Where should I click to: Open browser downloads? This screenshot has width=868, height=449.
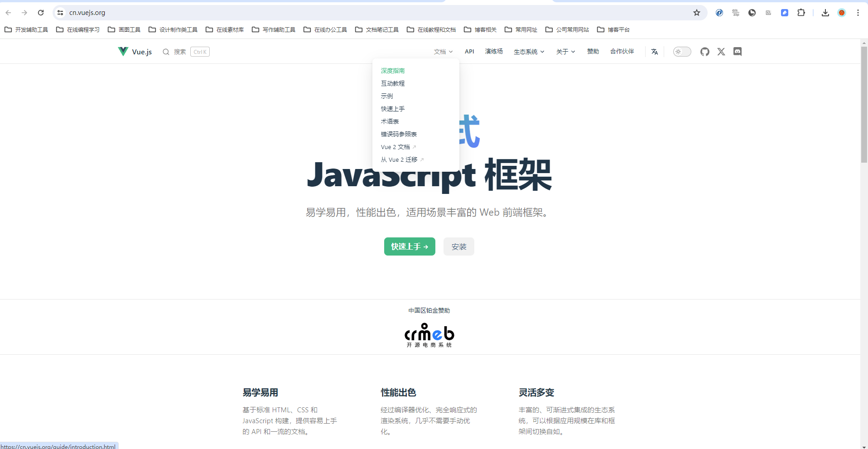[825, 13]
